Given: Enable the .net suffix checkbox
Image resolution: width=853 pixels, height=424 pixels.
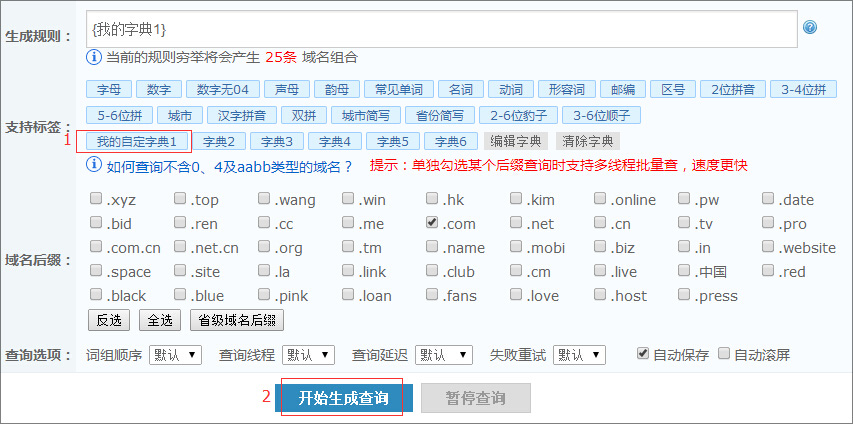Looking at the screenshot, I should [x=516, y=223].
